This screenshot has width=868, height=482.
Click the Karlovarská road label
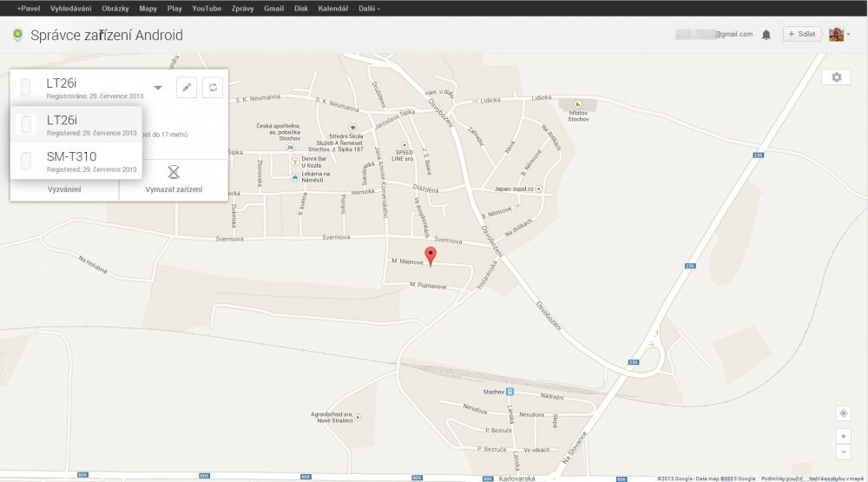tap(517, 479)
